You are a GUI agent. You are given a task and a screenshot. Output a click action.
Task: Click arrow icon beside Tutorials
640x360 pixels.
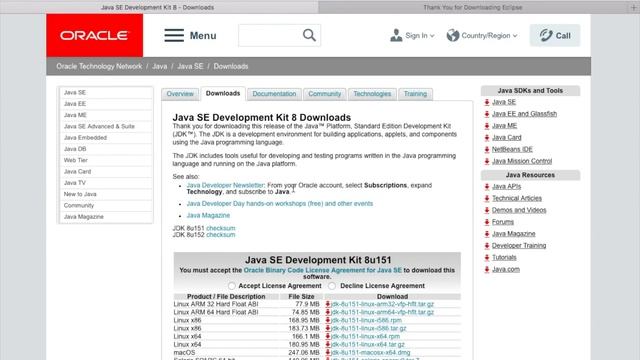pyautogui.click(x=487, y=258)
